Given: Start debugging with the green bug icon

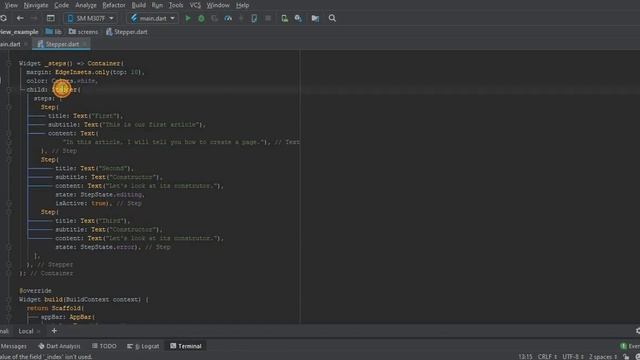Looking at the screenshot, I should coord(201,18).
